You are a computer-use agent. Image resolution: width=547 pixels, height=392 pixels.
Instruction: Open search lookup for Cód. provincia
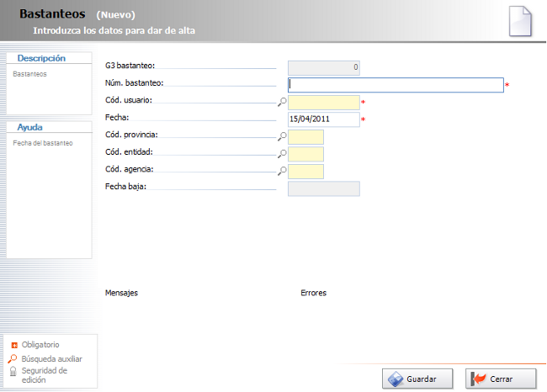point(282,136)
